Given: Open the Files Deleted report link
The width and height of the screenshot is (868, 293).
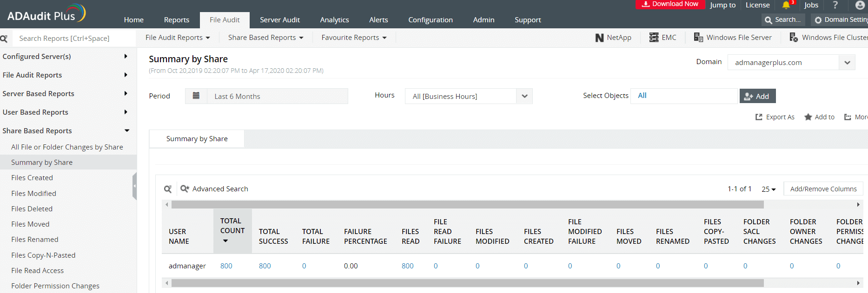Looking at the screenshot, I should (32, 209).
